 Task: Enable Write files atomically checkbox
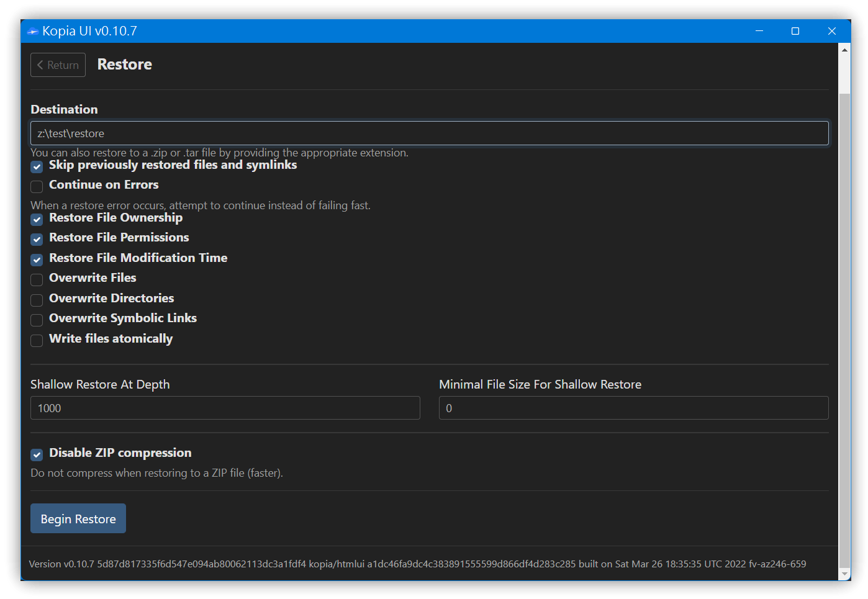(x=37, y=340)
